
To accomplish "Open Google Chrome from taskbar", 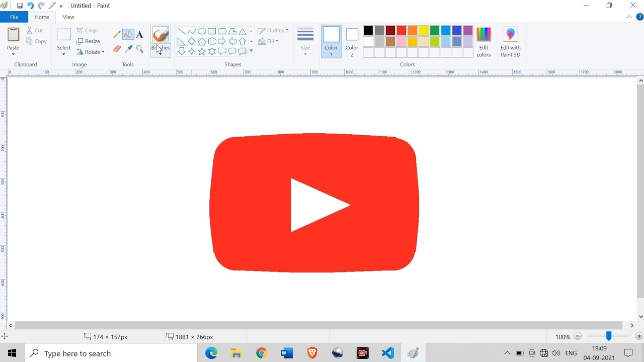I will coord(262,353).
